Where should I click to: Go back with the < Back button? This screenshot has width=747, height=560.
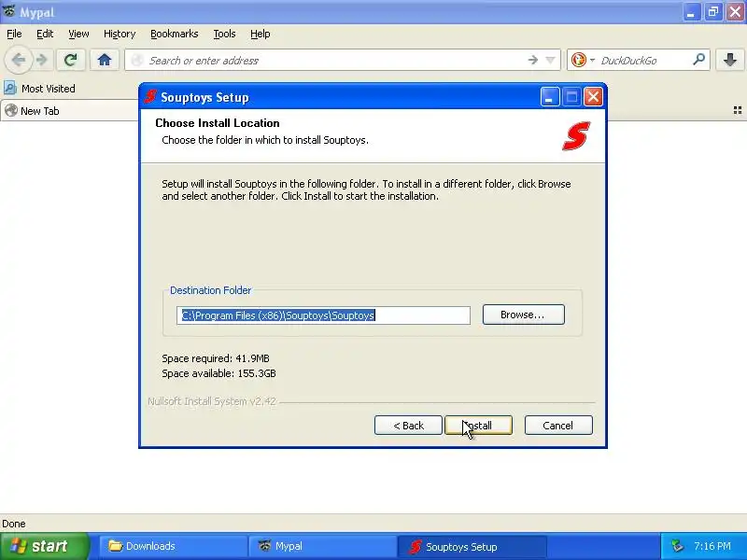click(x=408, y=426)
